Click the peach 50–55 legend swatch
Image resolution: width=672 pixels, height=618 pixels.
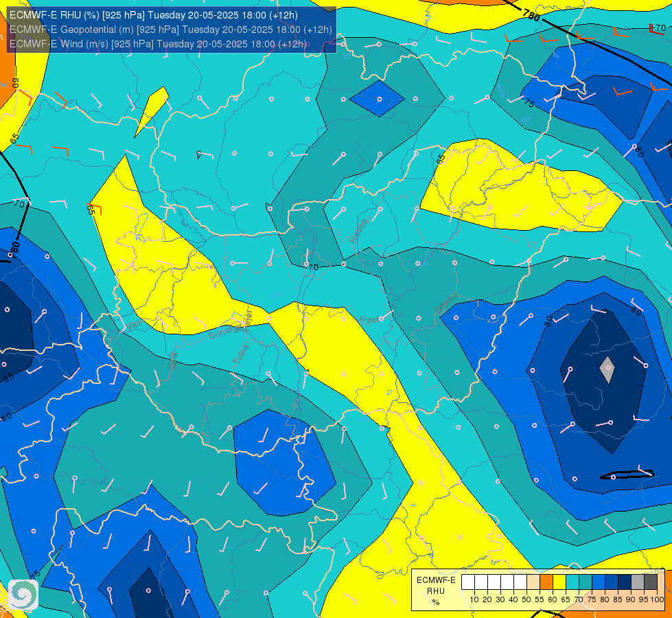pos(533,582)
